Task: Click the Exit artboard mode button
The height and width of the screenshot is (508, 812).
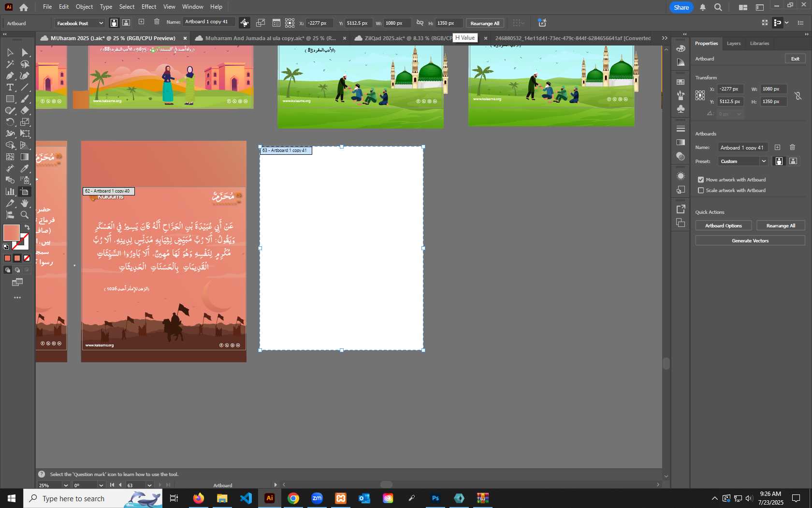Action: coord(795,59)
